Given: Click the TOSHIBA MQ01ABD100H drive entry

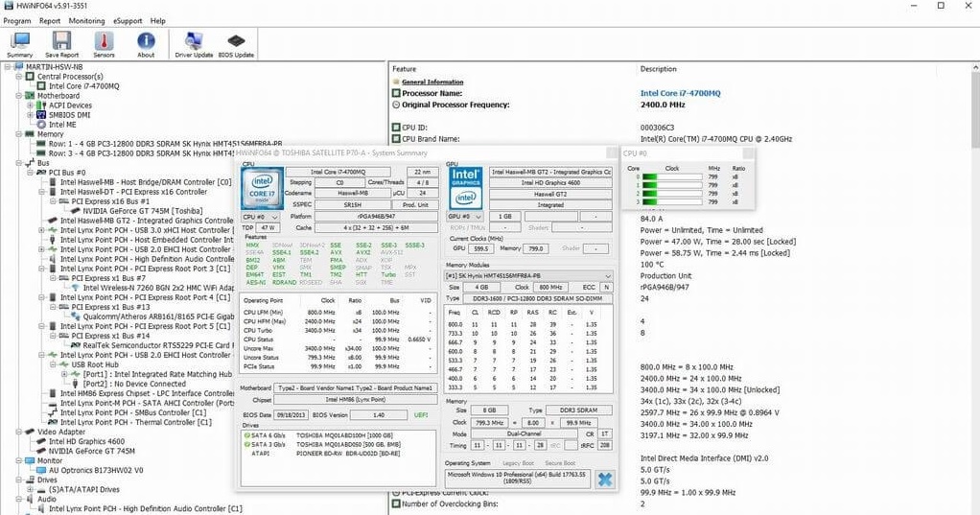Looking at the screenshot, I should click(343, 435).
